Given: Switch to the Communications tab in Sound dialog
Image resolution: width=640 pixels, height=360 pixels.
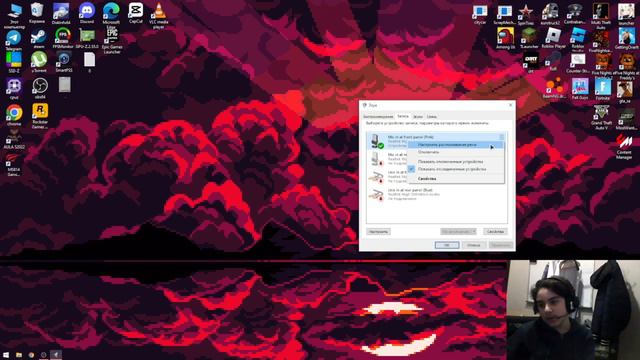Looking at the screenshot, I should coord(432,117).
